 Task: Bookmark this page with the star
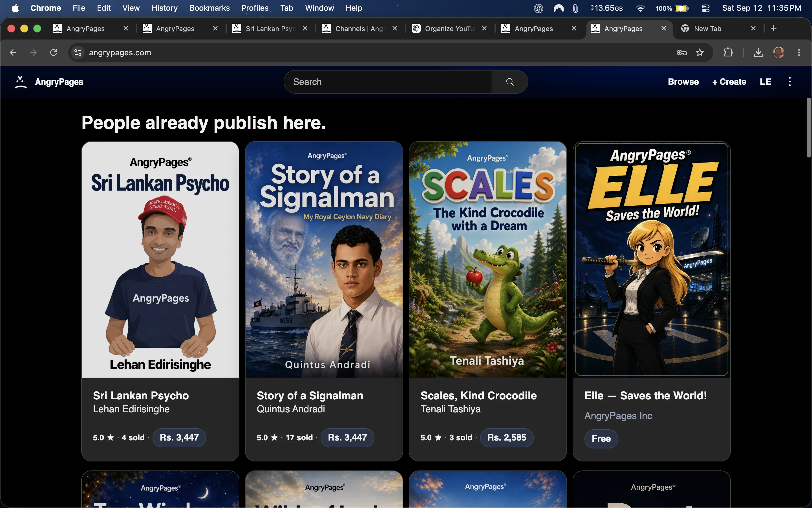[700, 52]
